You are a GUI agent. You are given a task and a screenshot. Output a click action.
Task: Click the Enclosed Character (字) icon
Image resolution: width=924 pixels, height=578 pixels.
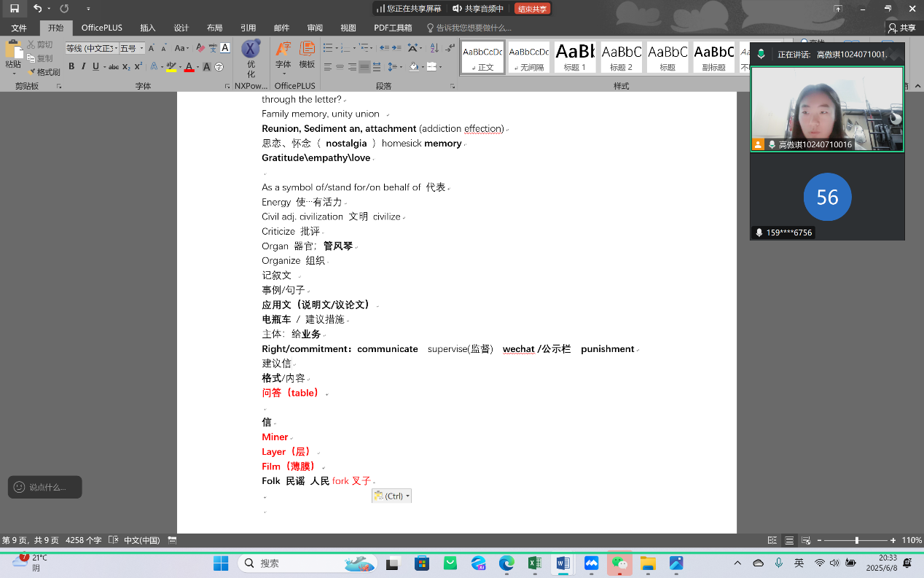pyautogui.click(x=219, y=67)
